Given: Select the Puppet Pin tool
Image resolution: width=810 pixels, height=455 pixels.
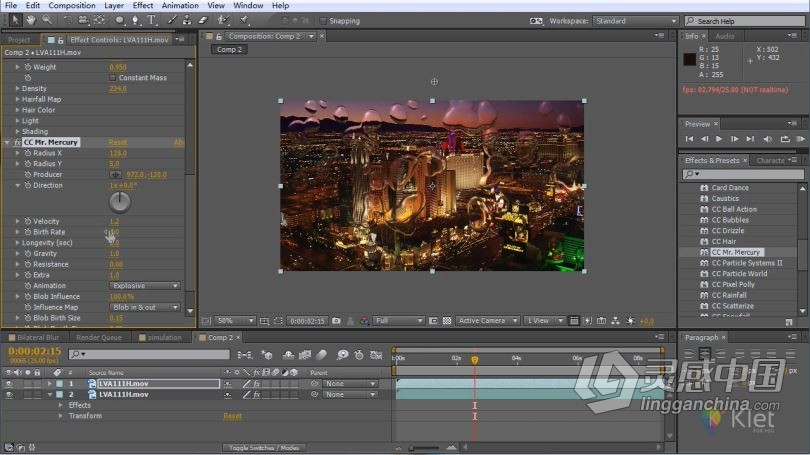Looking at the screenshot, I should (244, 20).
